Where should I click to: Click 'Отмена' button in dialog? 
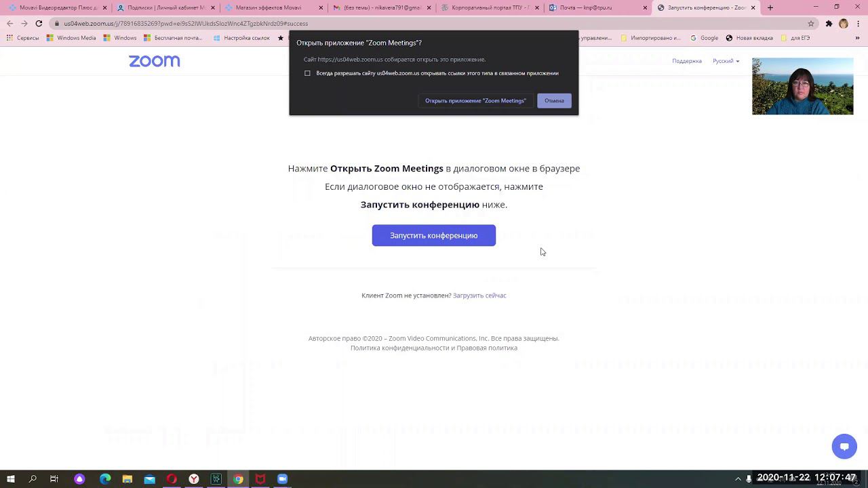point(554,100)
